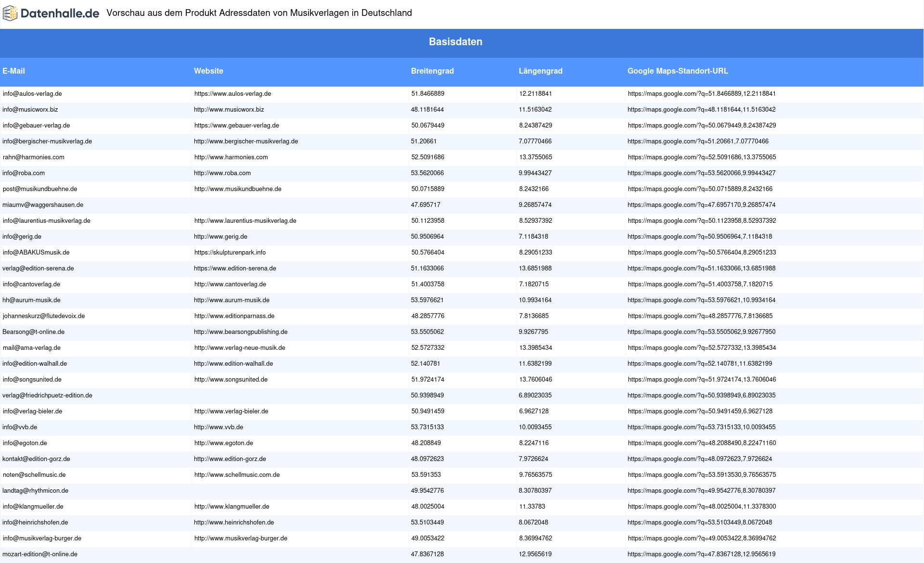
Task: Click email landtag@rhythmicon.de
Action: point(35,491)
